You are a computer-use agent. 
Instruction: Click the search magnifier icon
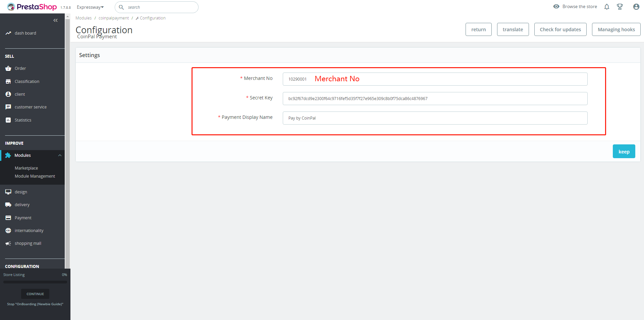coord(121,7)
